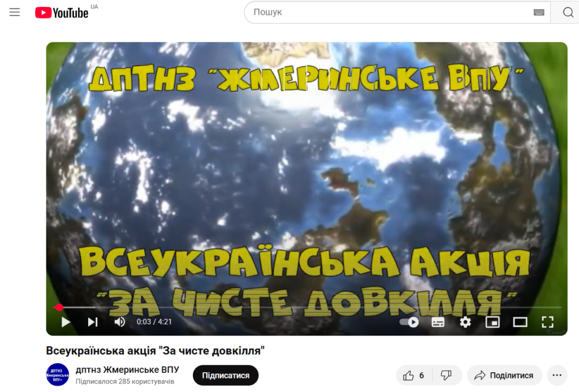Open the three-dot more actions menu

click(x=557, y=376)
